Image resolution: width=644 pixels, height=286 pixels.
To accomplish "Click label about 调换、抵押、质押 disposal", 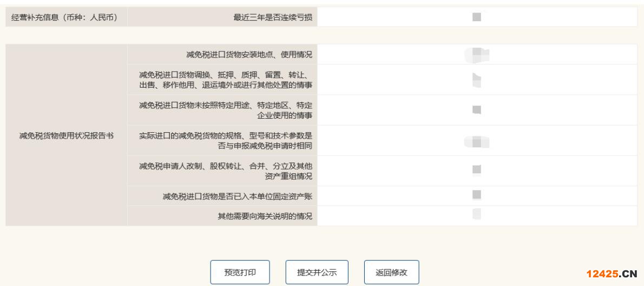I will pos(226,80).
